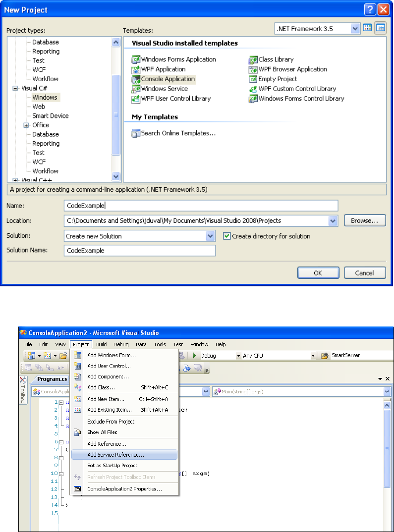Open the Location path dropdown
Screen dimensions: 394x532
coord(333,221)
